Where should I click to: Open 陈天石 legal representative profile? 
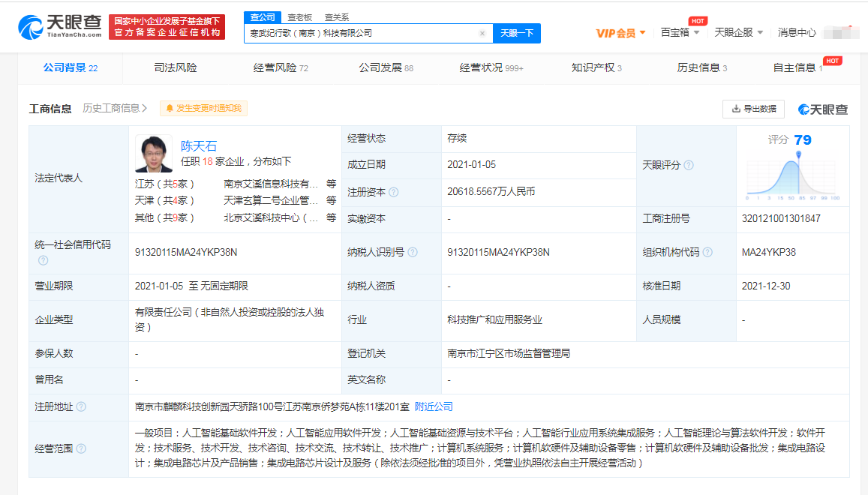pos(198,146)
